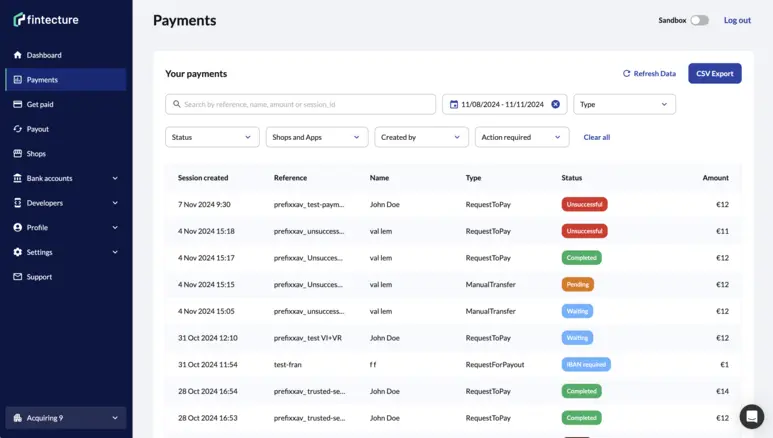
Task: Click the Clear all filters link
Action: 597,137
